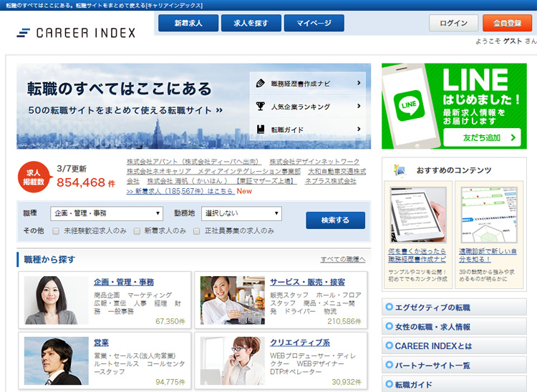Image resolution: width=537 pixels, height=392 pixels.
Task: Toggle the 新着求人のみ checkbox
Action: 137,231
